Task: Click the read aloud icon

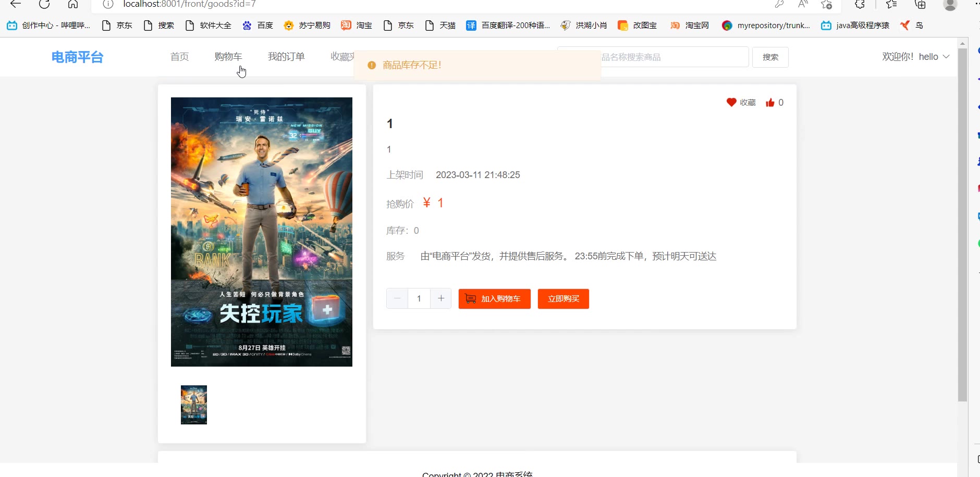Action: pyautogui.click(x=803, y=4)
